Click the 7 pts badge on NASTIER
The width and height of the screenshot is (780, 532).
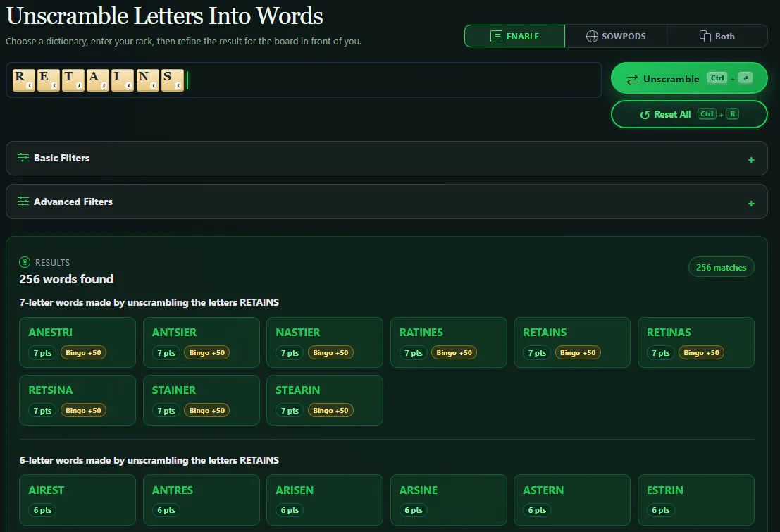click(290, 353)
